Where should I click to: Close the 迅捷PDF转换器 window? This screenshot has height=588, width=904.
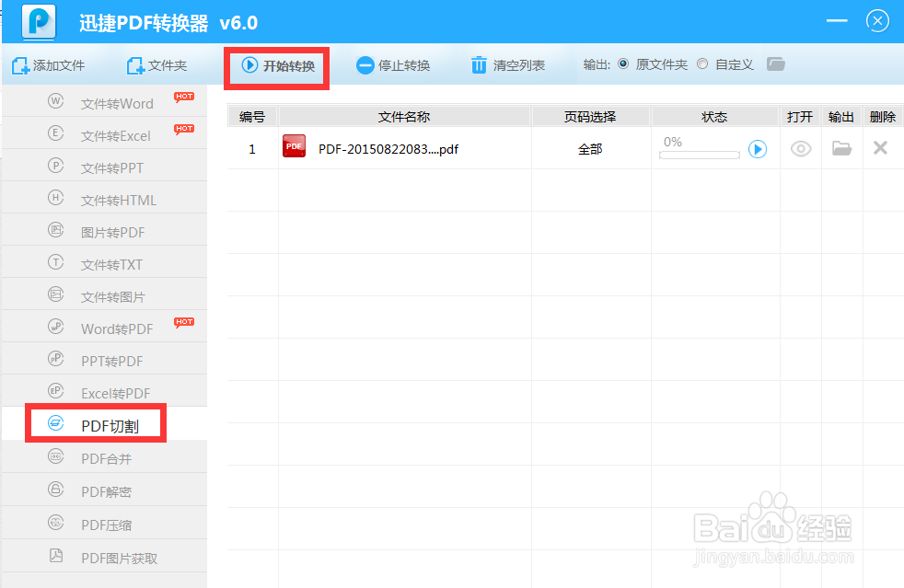click(x=877, y=21)
